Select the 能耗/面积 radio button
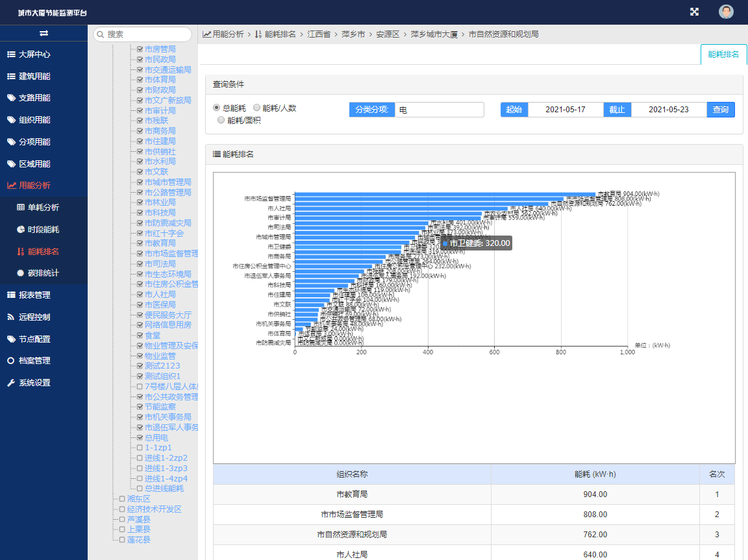Image resolution: width=748 pixels, height=560 pixels. (221, 120)
